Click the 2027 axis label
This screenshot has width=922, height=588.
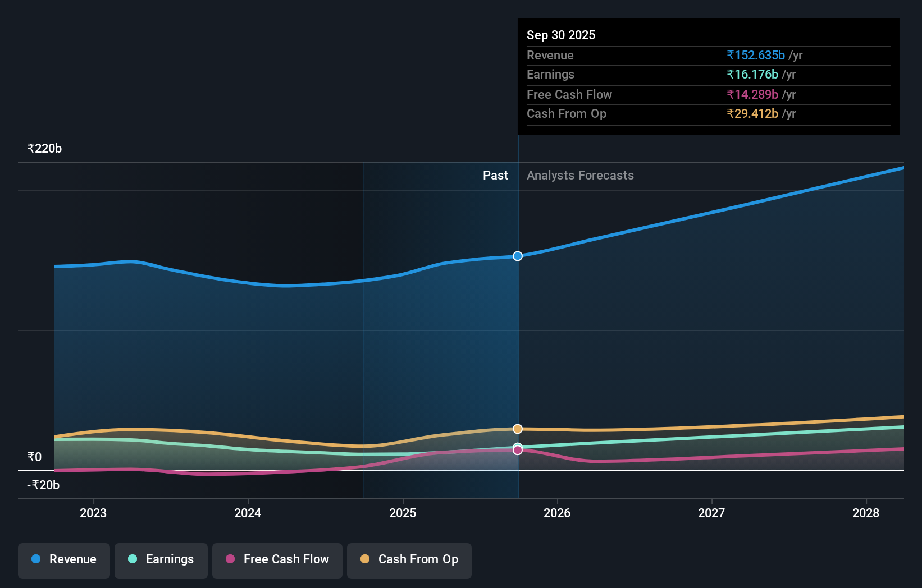(x=711, y=513)
